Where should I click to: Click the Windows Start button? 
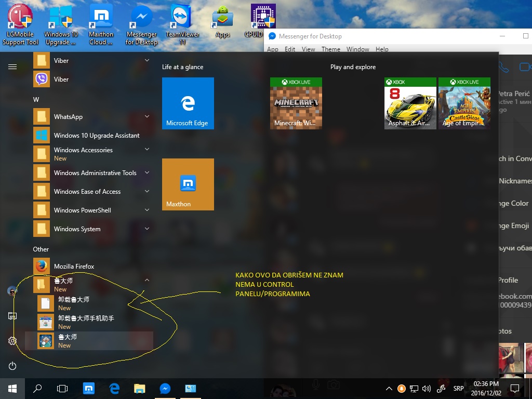pos(12,389)
